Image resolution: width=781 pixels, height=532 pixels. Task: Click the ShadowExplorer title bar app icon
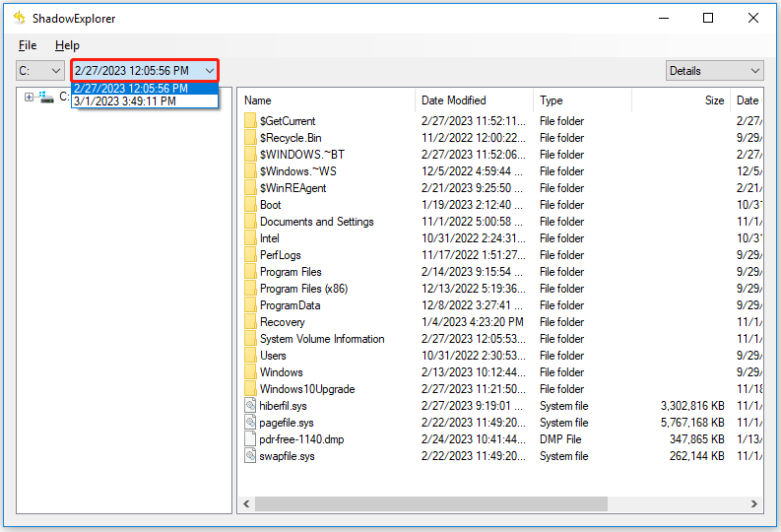(x=18, y=18)
